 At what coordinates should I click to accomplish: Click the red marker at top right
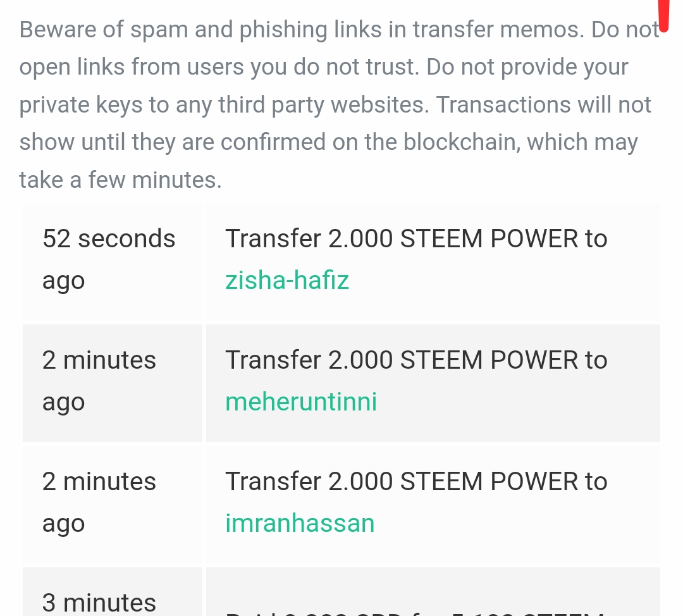[663, 16]
